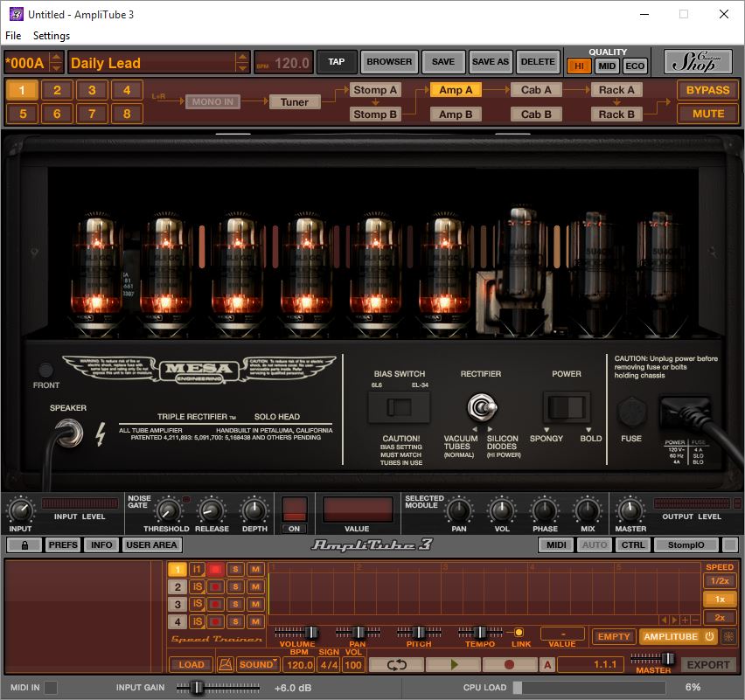Click the SPEAKER jack on the amp
This screenshot has width=745, height=700.
coord(69,433)
